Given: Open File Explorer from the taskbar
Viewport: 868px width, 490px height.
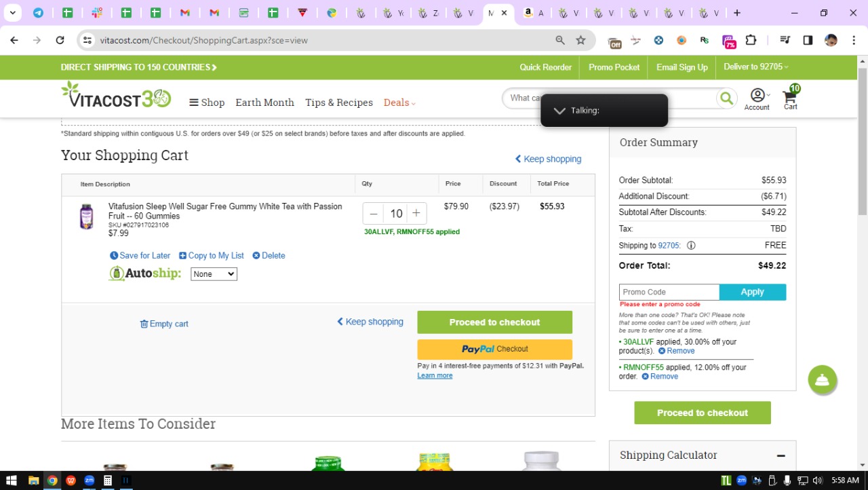Looking at the screenshot, I should click(33, 480).
